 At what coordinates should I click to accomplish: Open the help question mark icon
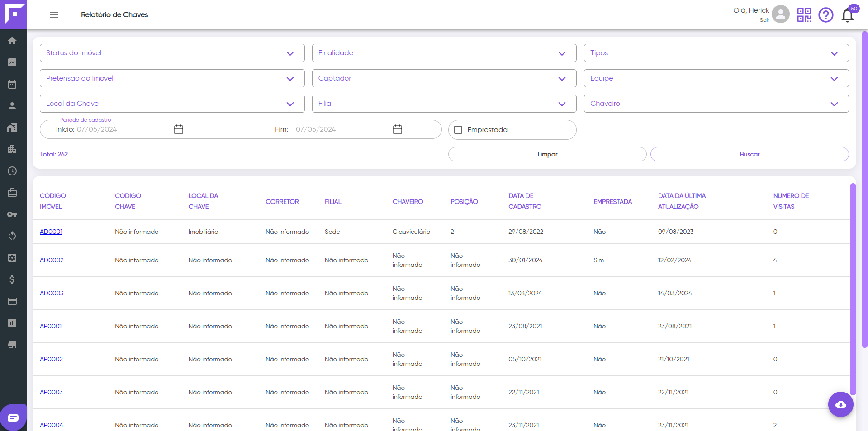(825, 15)
